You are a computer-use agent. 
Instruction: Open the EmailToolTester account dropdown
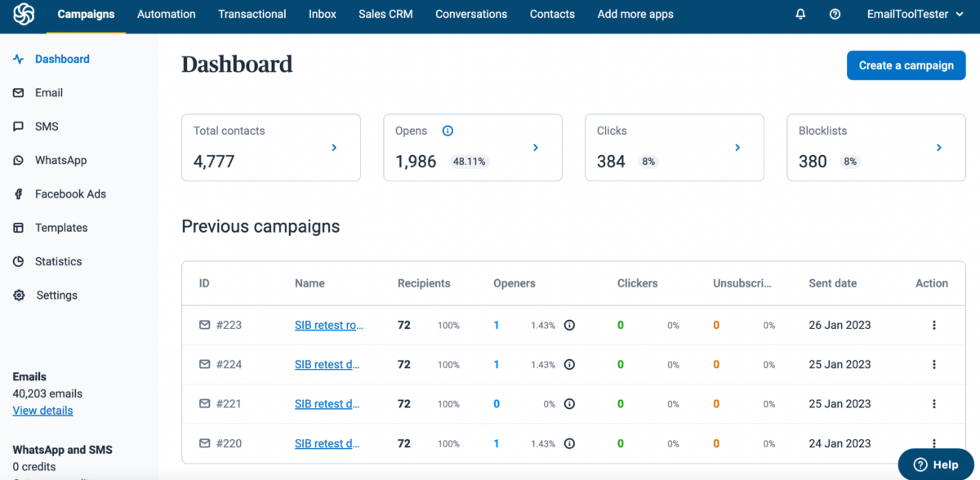915,14
